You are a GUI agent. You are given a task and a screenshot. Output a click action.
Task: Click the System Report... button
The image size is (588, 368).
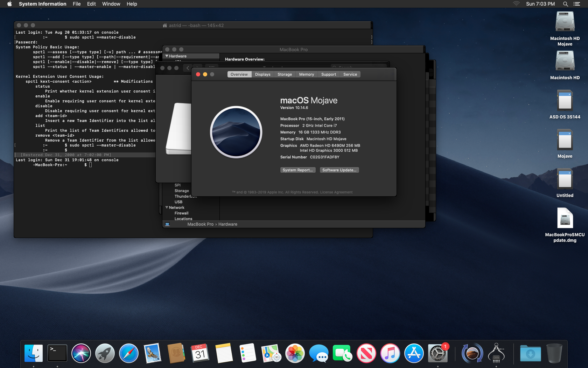pos(297,170)
